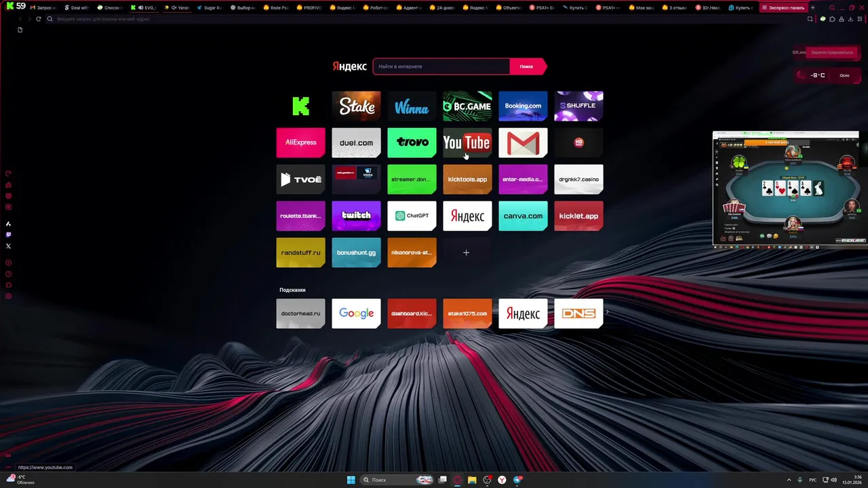This screenshot has width=868, height=488.
Task: Open the YouTube speed dial tile
Action: point(467,142)
